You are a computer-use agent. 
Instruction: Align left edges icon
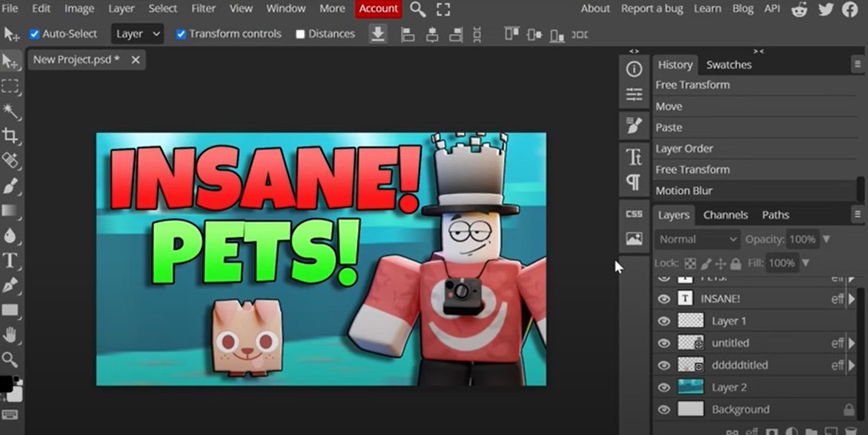[x=408, y=34]
